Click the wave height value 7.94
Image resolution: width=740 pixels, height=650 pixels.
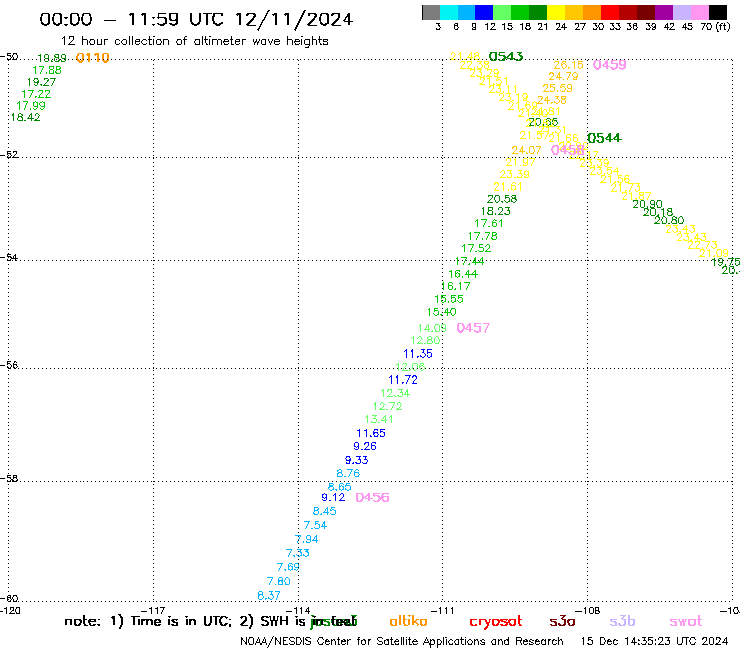tap(307, 539)
